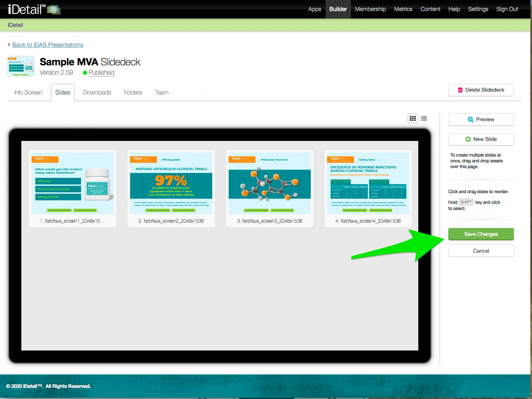Switch to list view of slides

(x=424, y=118)
